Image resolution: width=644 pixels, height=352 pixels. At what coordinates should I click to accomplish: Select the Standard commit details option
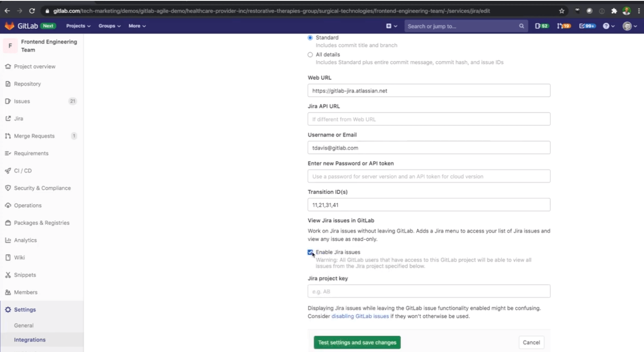(310, 38)
